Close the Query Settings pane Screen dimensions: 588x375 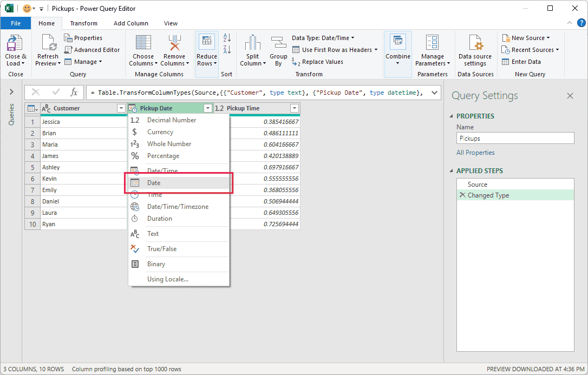click(570, 96)
